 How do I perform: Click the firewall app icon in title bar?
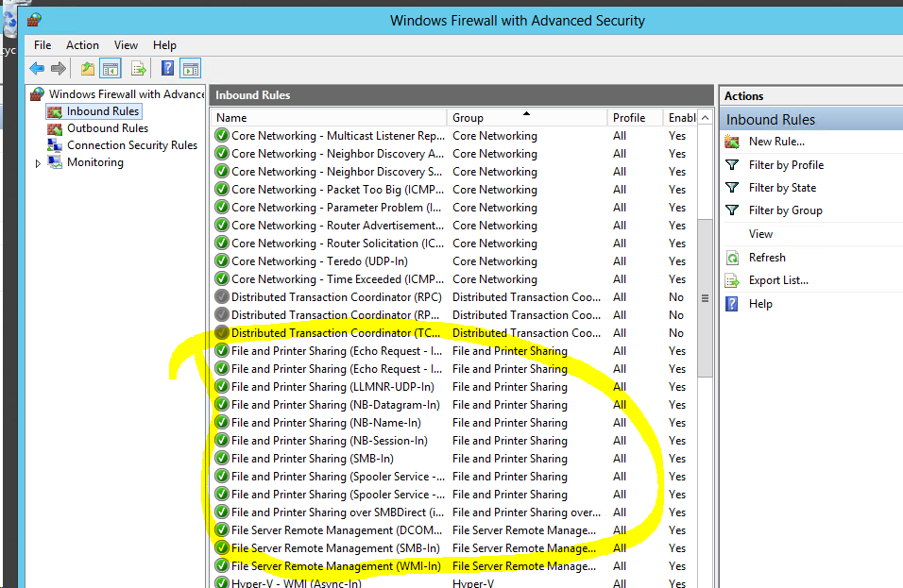[x=34, y=20]
